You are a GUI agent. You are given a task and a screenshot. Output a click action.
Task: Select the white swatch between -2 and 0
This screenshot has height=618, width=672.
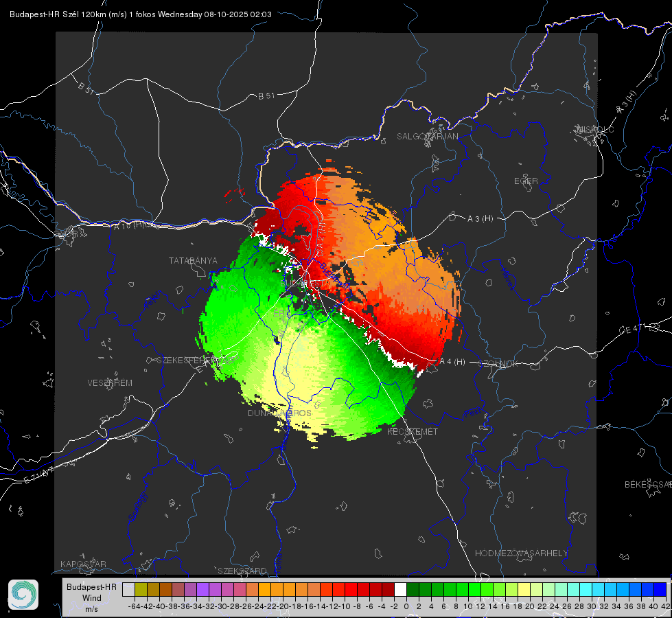(400, 589)
